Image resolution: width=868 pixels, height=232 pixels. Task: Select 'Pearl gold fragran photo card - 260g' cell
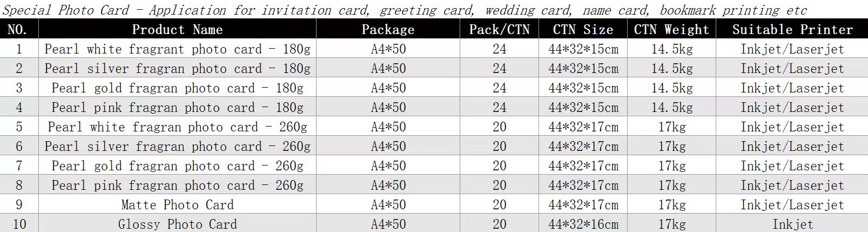177,166
